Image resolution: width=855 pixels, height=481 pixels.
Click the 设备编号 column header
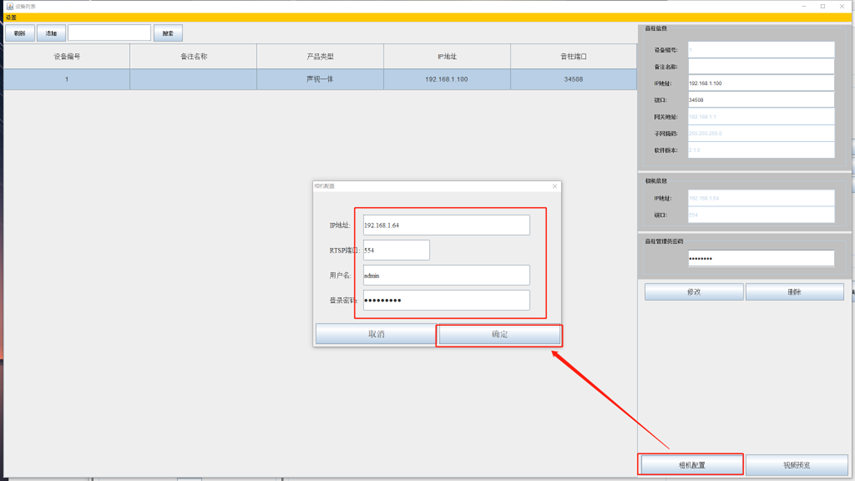67,57
